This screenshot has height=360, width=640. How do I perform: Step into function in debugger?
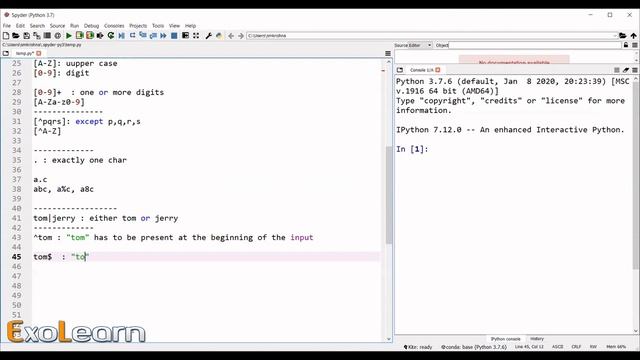(142, 36)
